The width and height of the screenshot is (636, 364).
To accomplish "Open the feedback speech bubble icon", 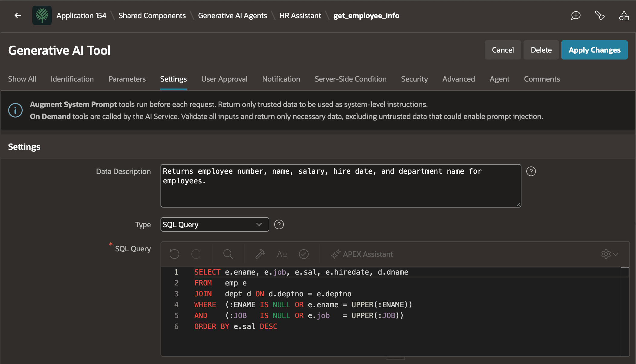I will [x=576, y=15].
